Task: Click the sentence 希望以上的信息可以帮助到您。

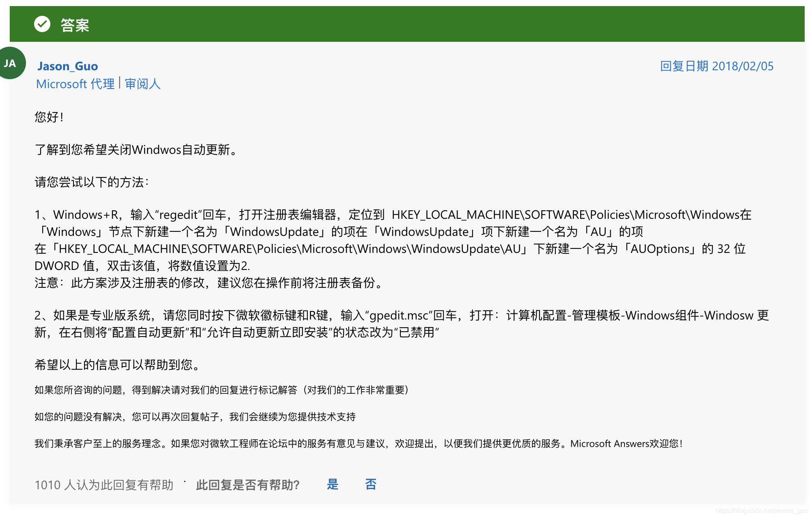Action: tap(118, 365)
